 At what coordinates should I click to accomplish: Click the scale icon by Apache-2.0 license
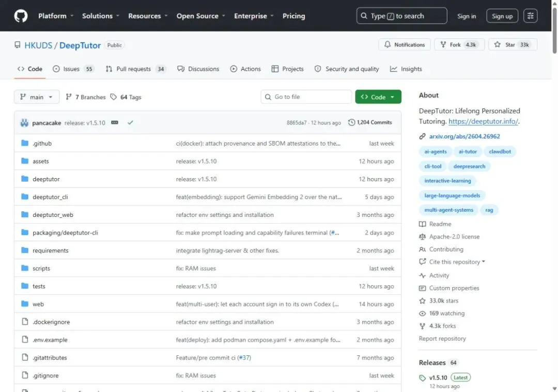tap(422, 237)
